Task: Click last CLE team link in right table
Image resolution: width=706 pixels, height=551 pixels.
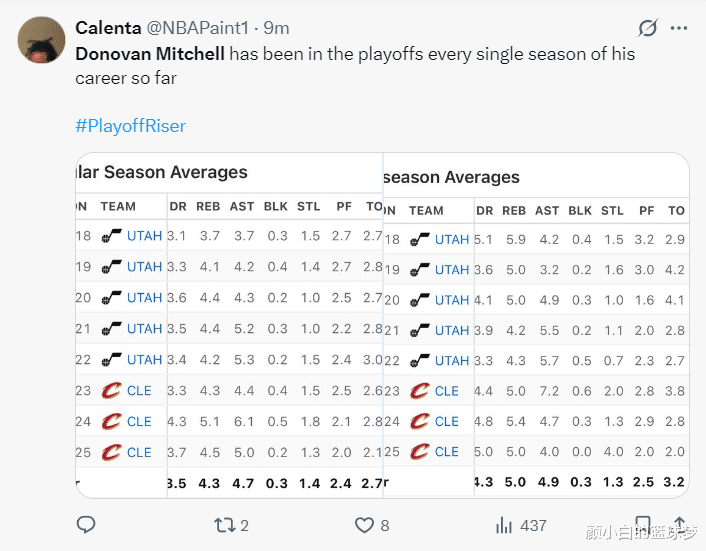Action: pos(447,452)
